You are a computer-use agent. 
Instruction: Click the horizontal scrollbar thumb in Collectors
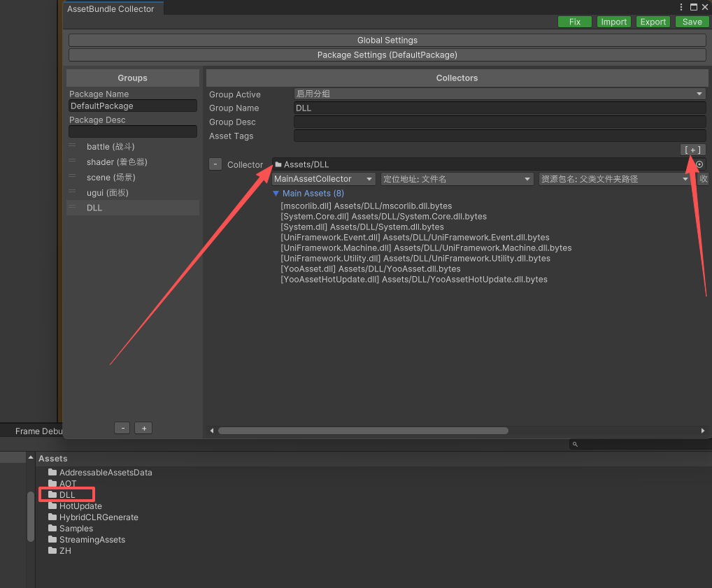(363, 431)
